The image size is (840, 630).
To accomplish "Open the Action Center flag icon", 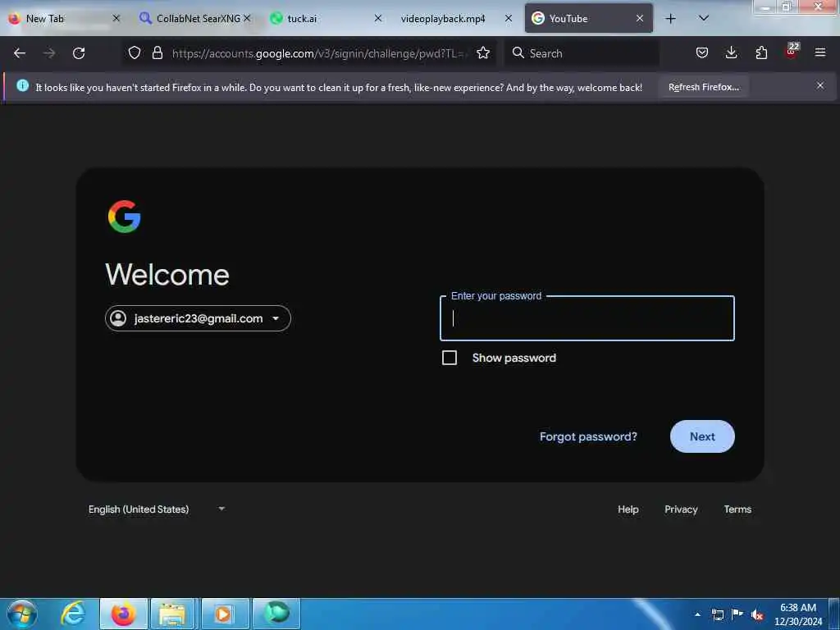I will [x=737, y=614].
